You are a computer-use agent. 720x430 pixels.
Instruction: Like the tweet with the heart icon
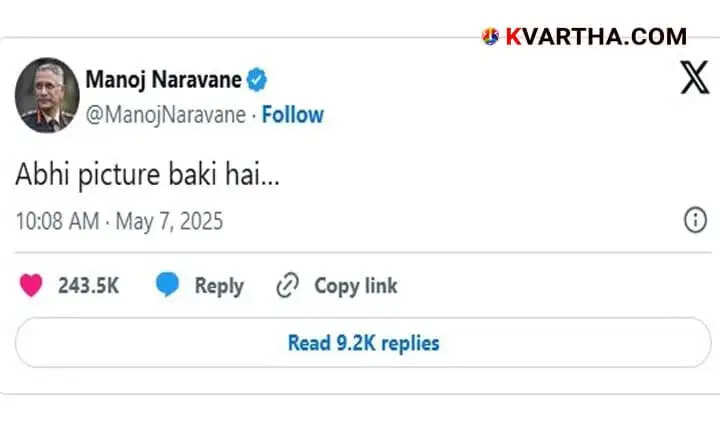(32, 286)
